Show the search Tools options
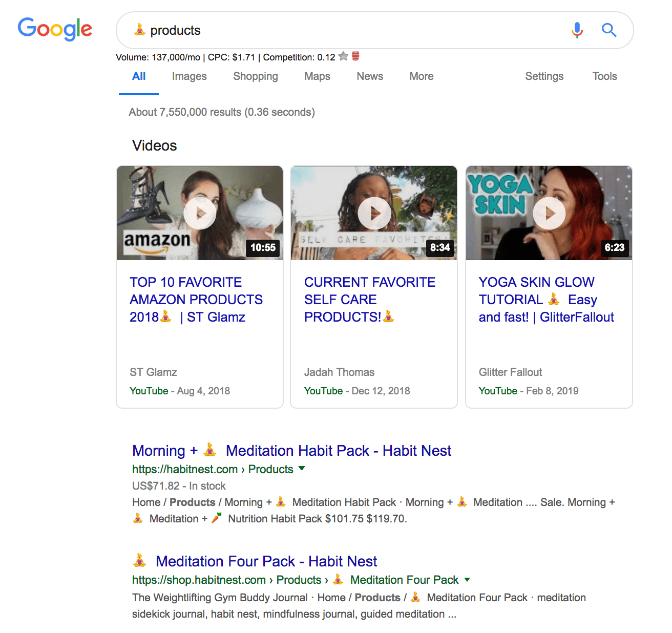The height and width of the screenshot is (633, 672). (604, 76)
